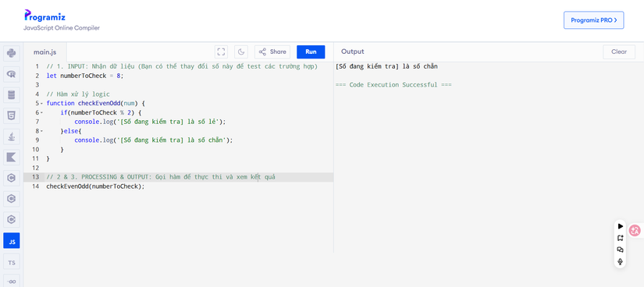
Task: Switch to the R language compiler
Action: pyautogui.click(x=12, y=74)
